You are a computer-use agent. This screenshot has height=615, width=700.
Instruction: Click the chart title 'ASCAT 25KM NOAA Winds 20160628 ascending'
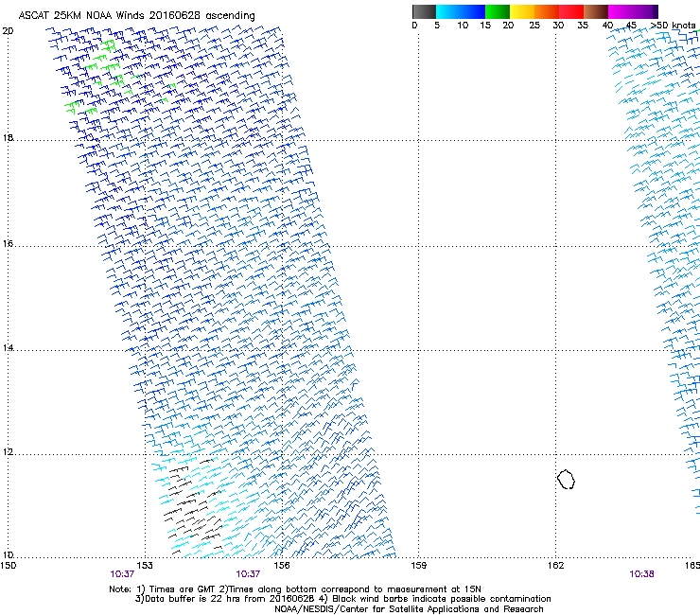click(x=136, y=16)
